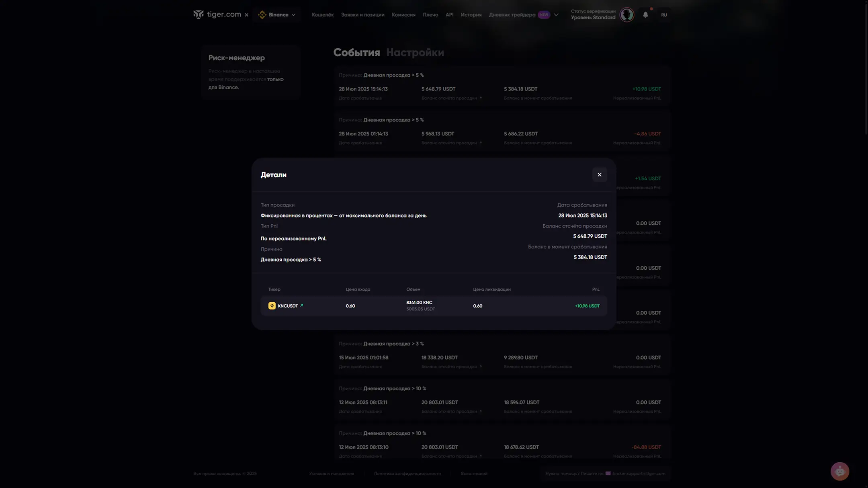Click the user avatar icon
This screenshot has width=868, height=488.
click(x=626, y=15)
